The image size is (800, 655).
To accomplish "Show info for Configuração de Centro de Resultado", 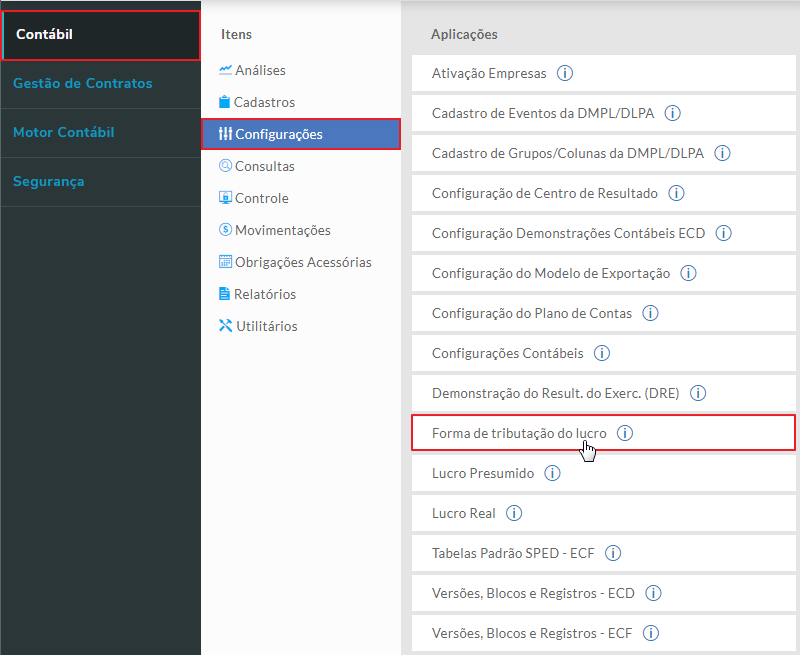I will pos(676,193).
